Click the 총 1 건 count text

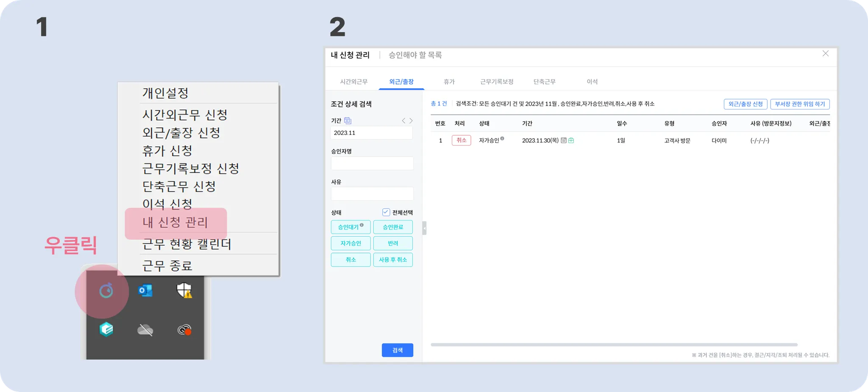[x=439, y=104]
